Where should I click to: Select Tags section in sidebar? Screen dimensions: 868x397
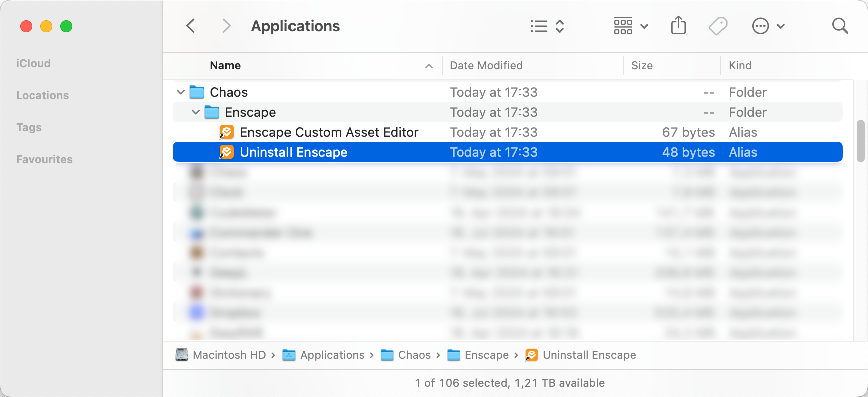point(29,127)
